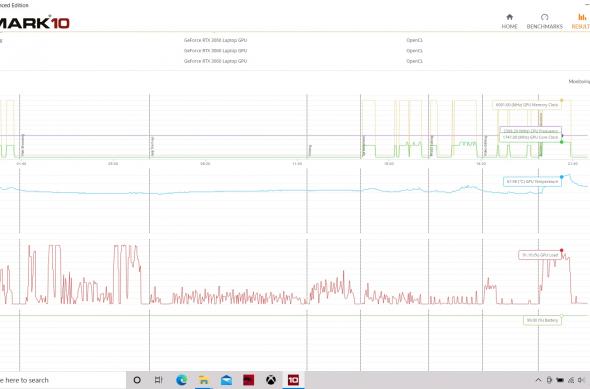The height and width of the screenshot is (389, 590).
Task: Click the volume icon in system tray
Action: (582, 380)
